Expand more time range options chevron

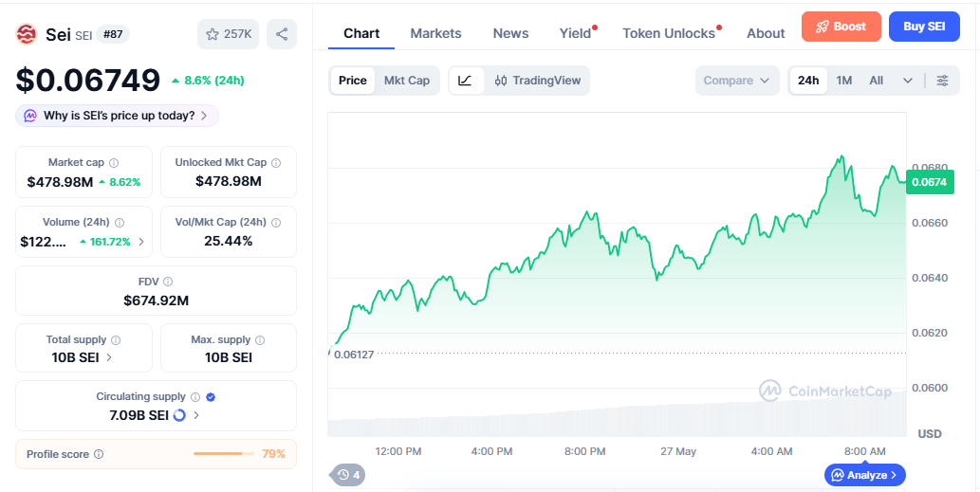tap(908, 81)
